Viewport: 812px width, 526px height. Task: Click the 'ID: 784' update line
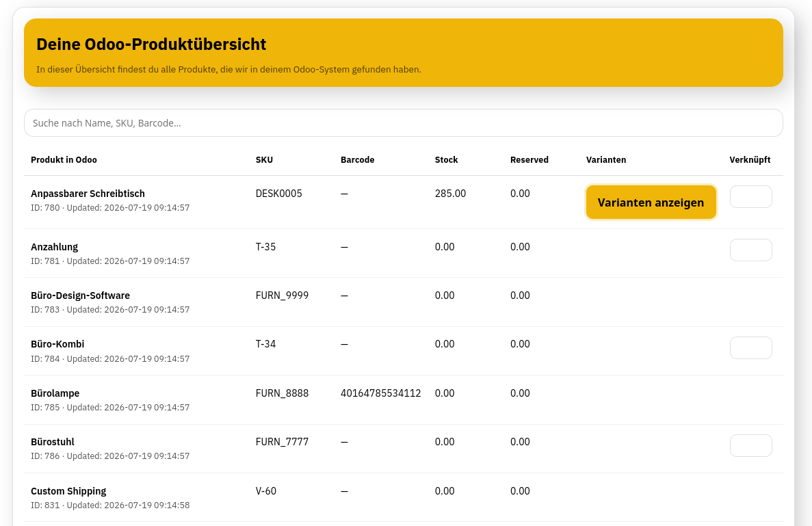click(110, 359)
